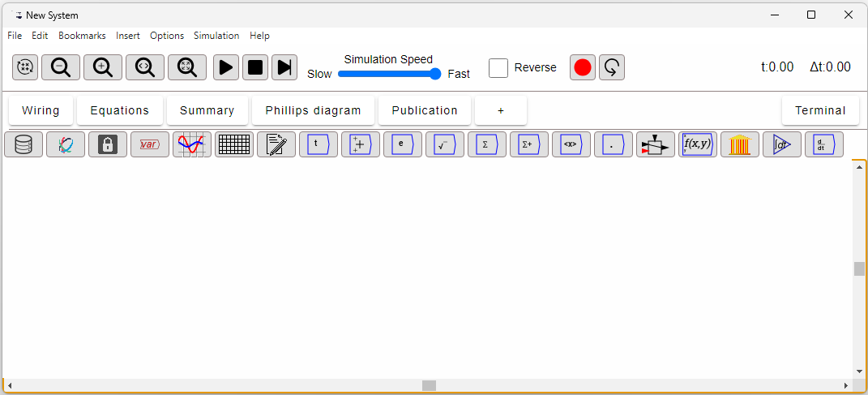Insert a switch using the switch icon
This screenshot has width=868, height=395.
[x=656, y=144]
